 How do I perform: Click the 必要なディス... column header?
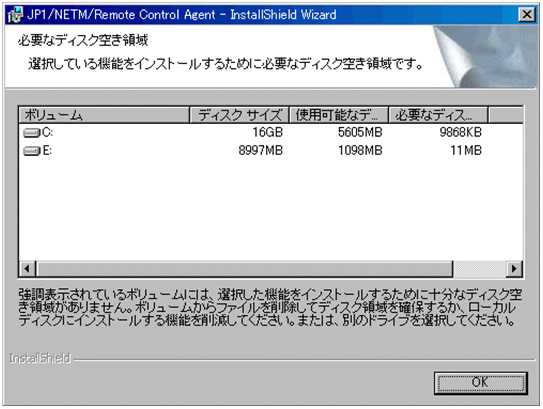point(438,115)
